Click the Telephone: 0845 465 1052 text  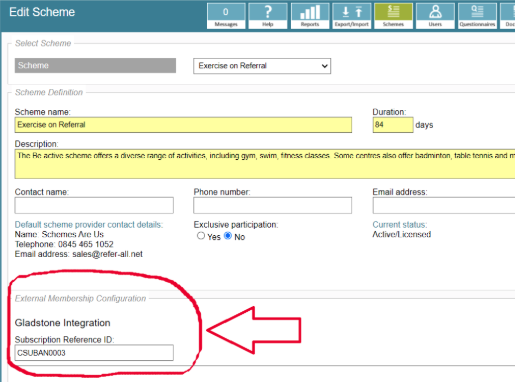click(64, 244)
